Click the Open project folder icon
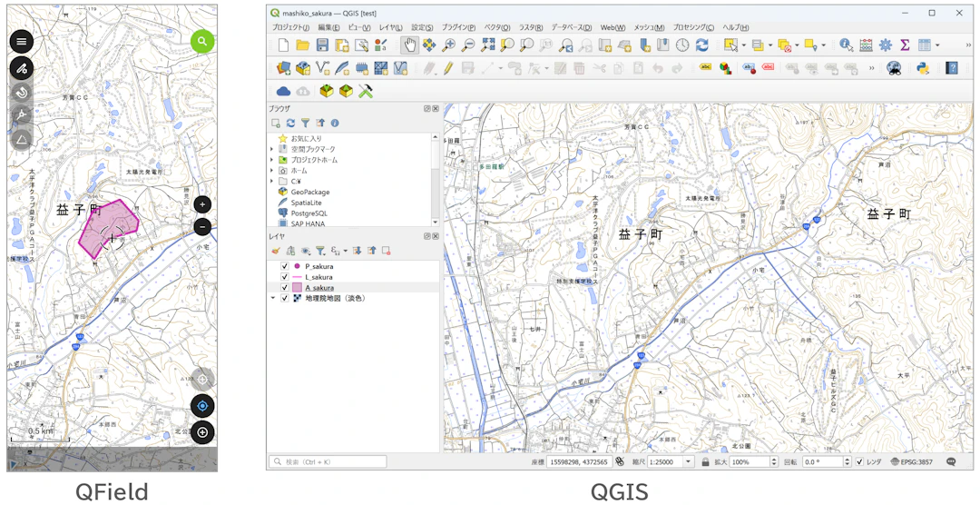 (302, 45)
